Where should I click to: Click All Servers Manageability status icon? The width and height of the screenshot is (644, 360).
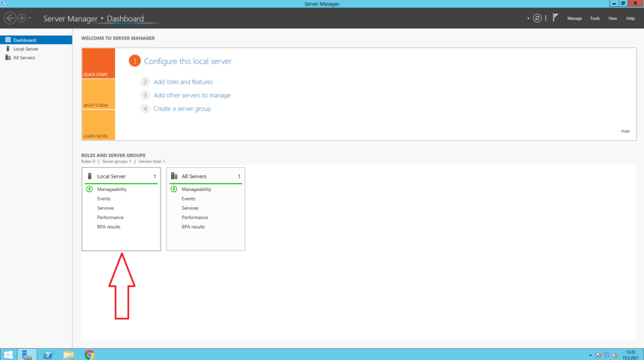coord(174,189)
